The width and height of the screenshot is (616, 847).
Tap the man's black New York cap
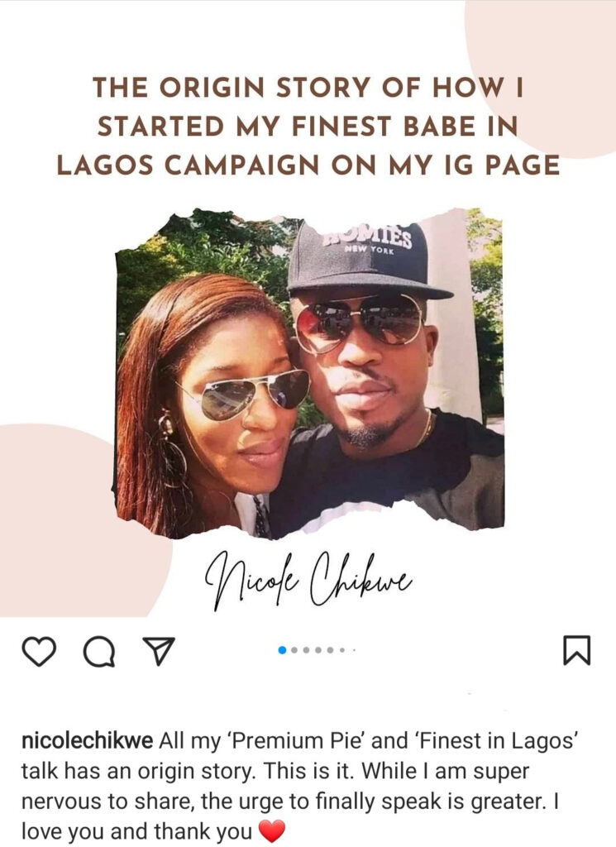[x=366, y=259]
